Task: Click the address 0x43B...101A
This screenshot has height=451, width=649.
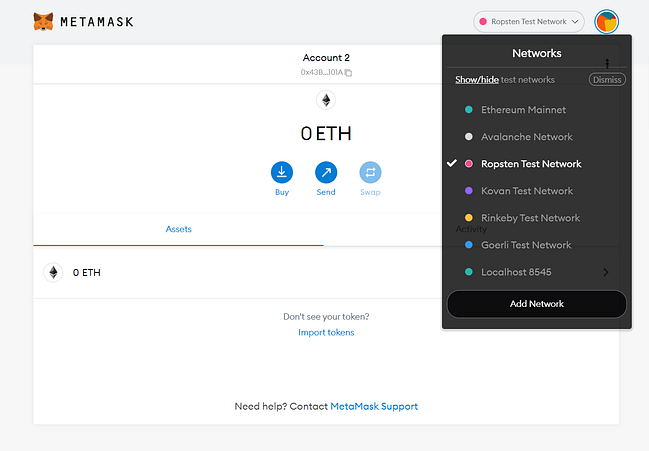Action: click(322, 72)
